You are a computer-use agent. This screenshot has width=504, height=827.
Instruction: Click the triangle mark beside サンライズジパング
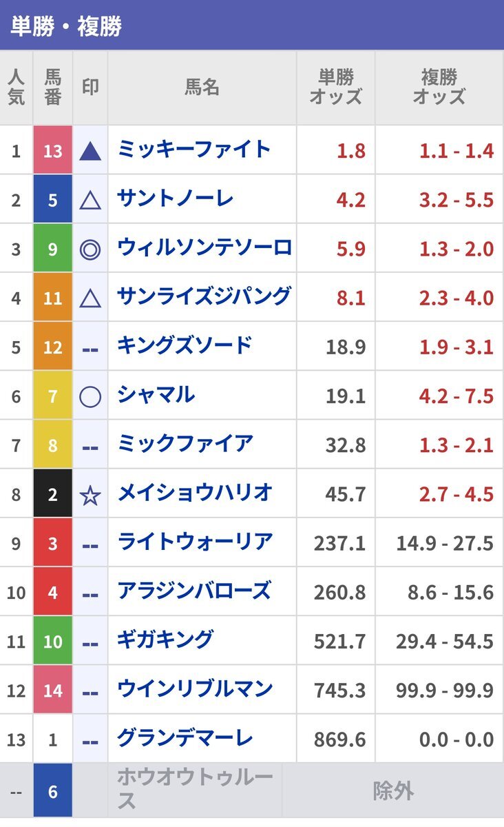click(x=90, y=298)
